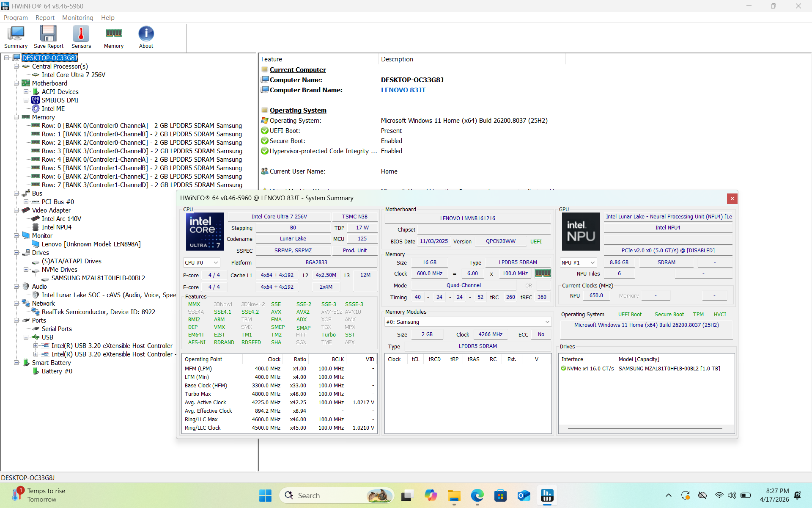Viewport: 812px width, 508px height.
Task: Open the clock and date in taskbar
Action: pos(774,495)
